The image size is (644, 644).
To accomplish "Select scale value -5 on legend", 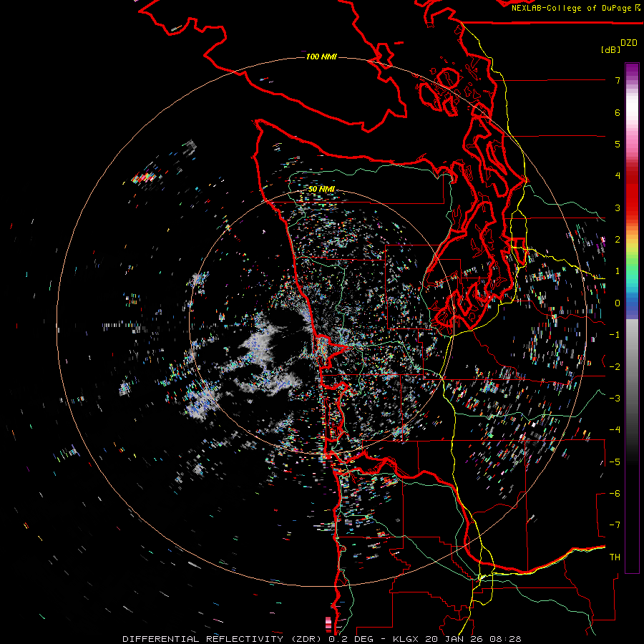I will [615, 462].
